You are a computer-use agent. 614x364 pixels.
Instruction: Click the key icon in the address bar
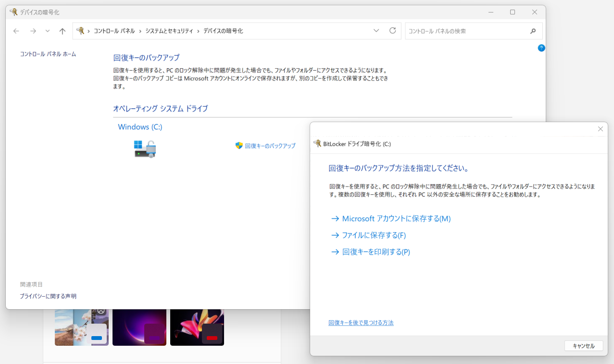click(80, 31)
